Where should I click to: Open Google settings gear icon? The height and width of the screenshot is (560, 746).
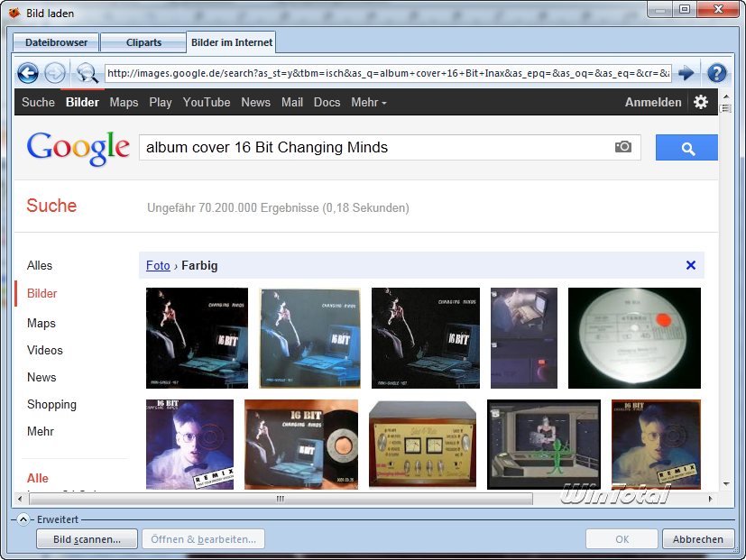(x=701, y=102)
